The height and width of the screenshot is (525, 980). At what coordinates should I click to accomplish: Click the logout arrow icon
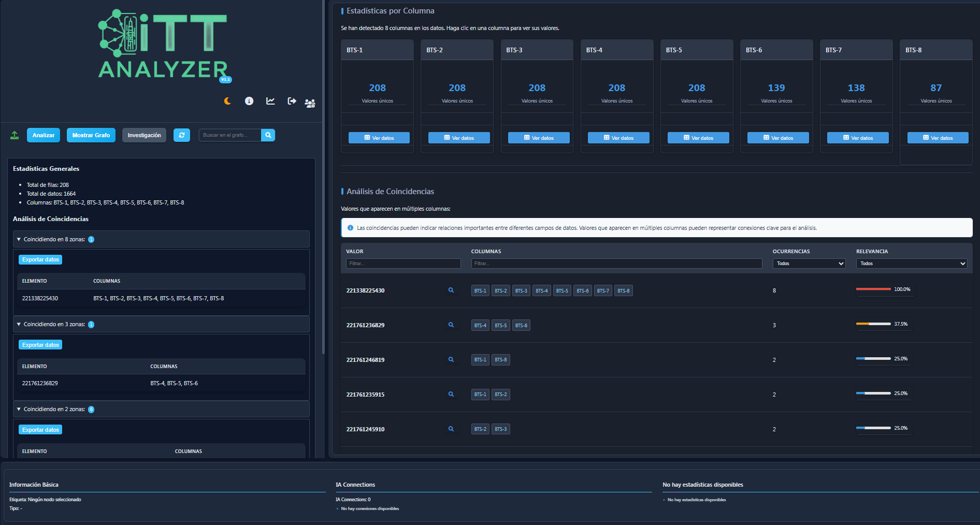click(x=292, y=101)
